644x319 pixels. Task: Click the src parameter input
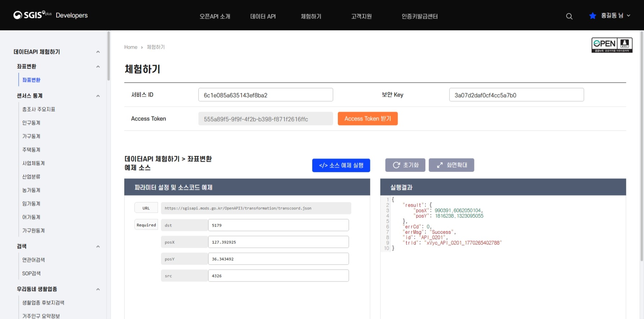tap(278, 276)
